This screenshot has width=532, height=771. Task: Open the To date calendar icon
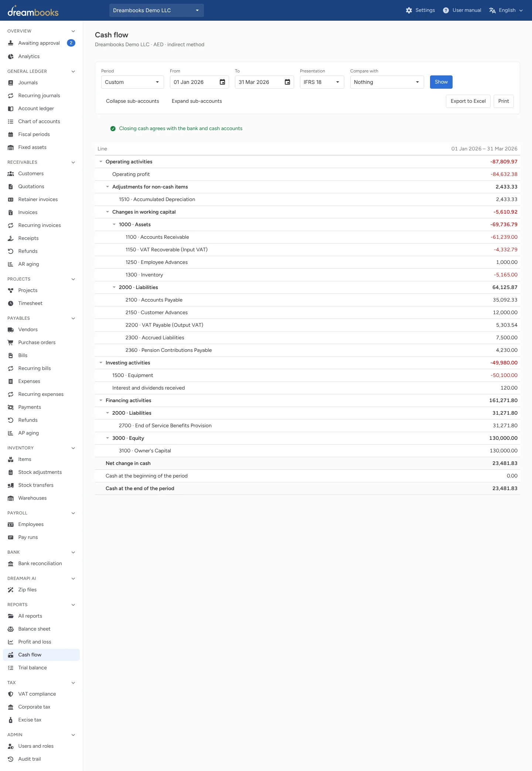(x=287, y=82)
